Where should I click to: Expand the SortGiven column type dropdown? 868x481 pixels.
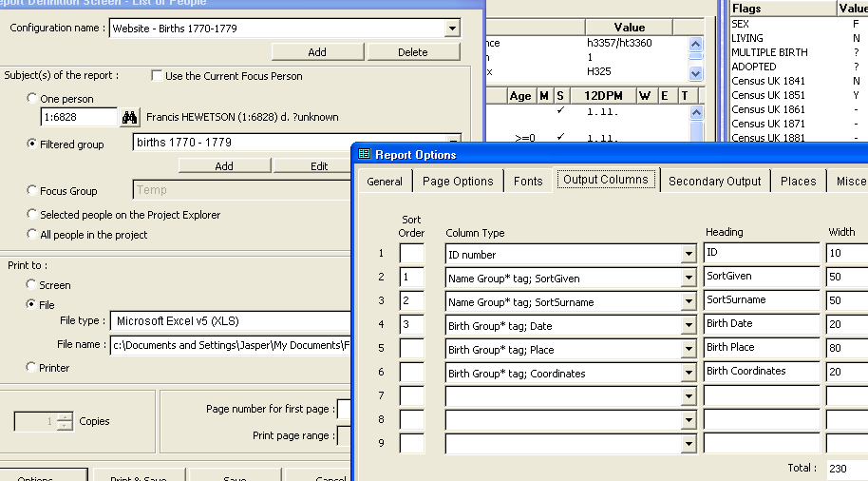(x=689, y=279)
